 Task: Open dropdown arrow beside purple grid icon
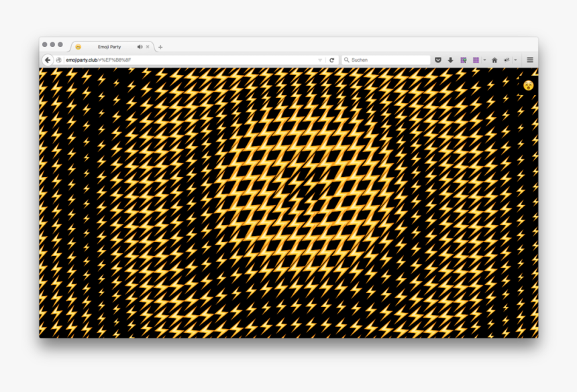pyautogui.click(x=484, y=60)
